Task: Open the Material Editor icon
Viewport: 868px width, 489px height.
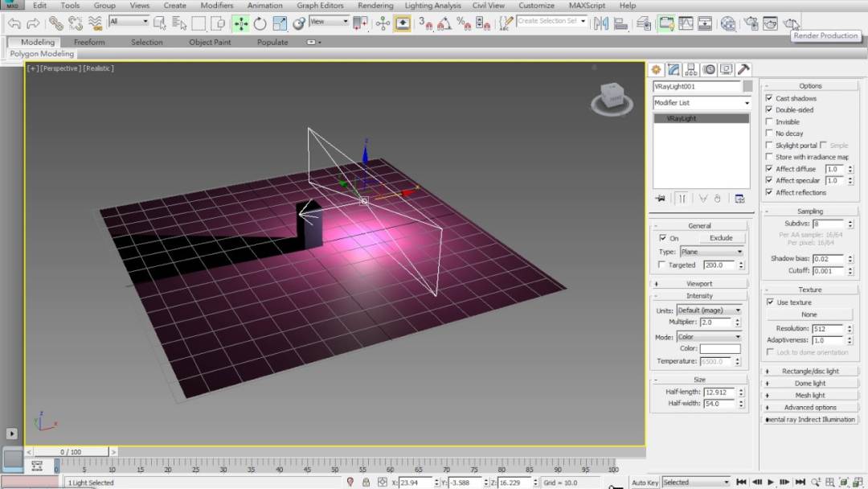Action: [x=728, y=23]
